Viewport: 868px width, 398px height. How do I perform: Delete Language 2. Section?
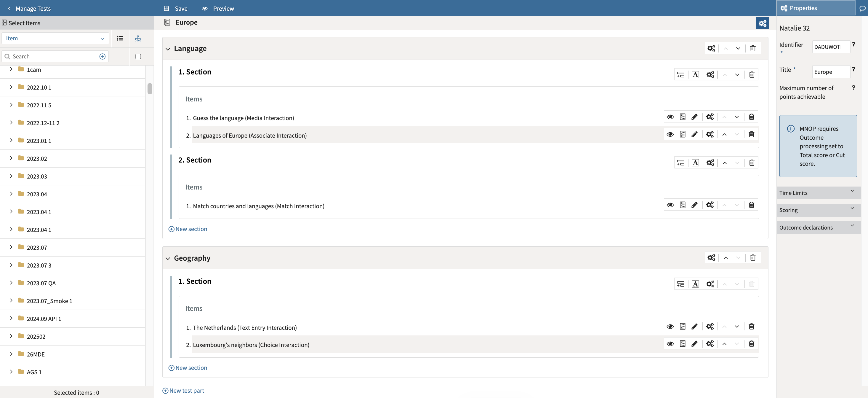tap(751, 163)
